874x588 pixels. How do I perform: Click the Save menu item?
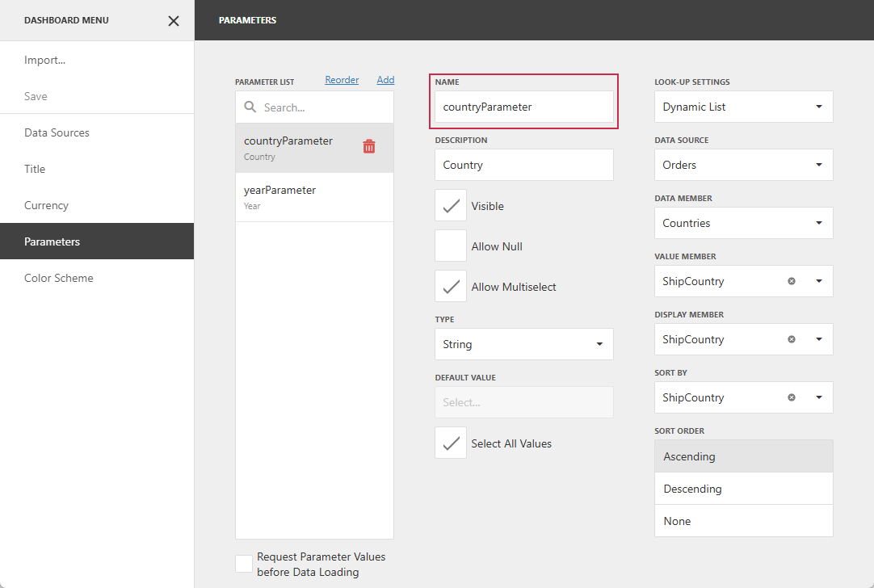point(97,96)
